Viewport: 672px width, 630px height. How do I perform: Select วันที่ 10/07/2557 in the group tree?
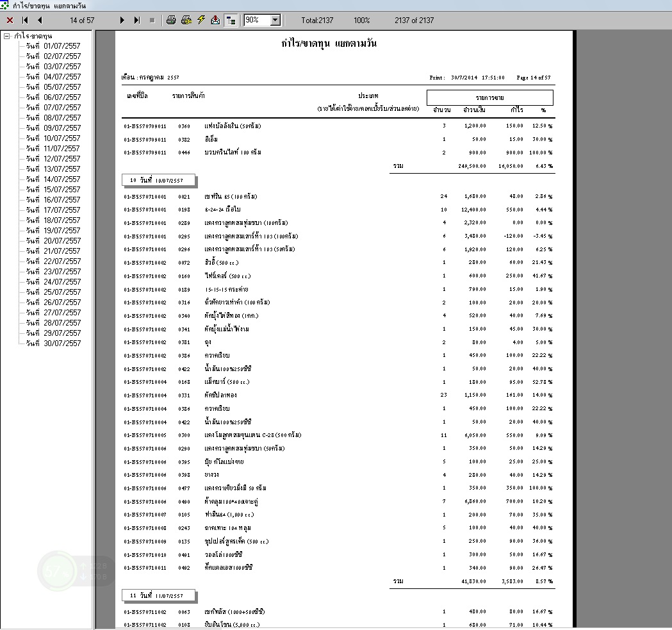coord(53,138)
